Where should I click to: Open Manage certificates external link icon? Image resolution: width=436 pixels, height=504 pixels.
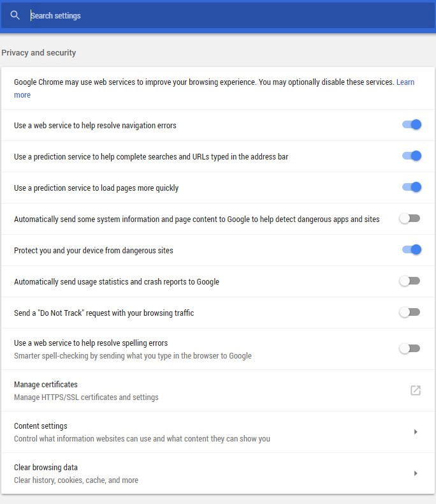pyautogui.click(x=416, y=390)
